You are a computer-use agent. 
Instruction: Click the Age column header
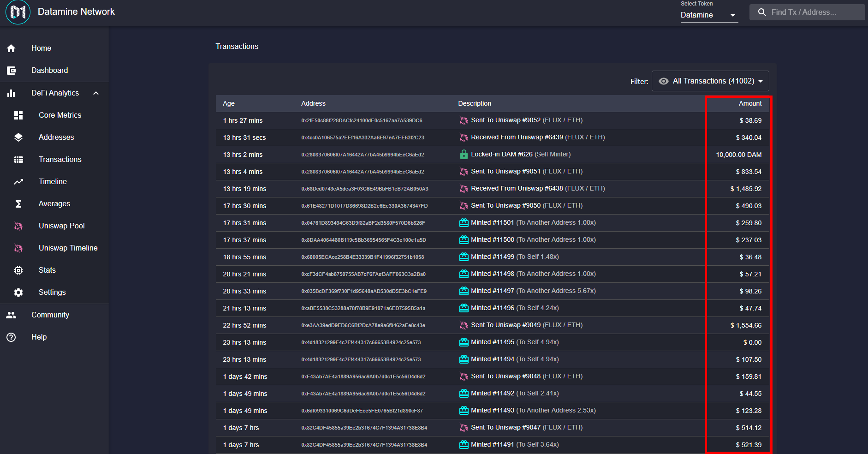pos(229,103)
